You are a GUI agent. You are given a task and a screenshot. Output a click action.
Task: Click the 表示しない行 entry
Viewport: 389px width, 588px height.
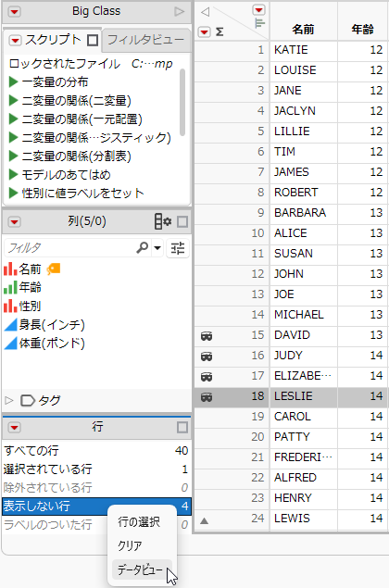(96, 506)
